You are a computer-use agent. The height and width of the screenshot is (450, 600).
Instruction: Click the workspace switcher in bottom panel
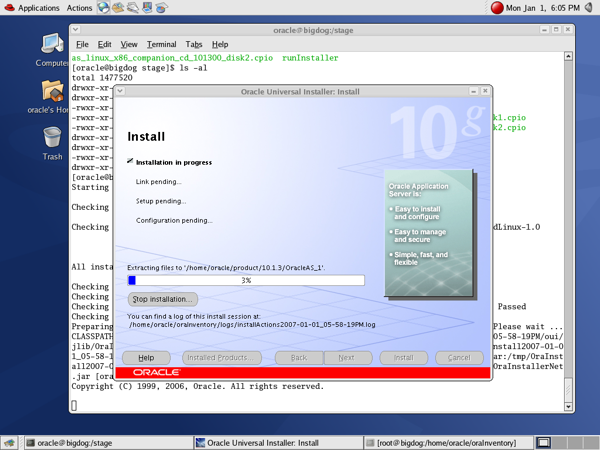click(x=544, y=442)
